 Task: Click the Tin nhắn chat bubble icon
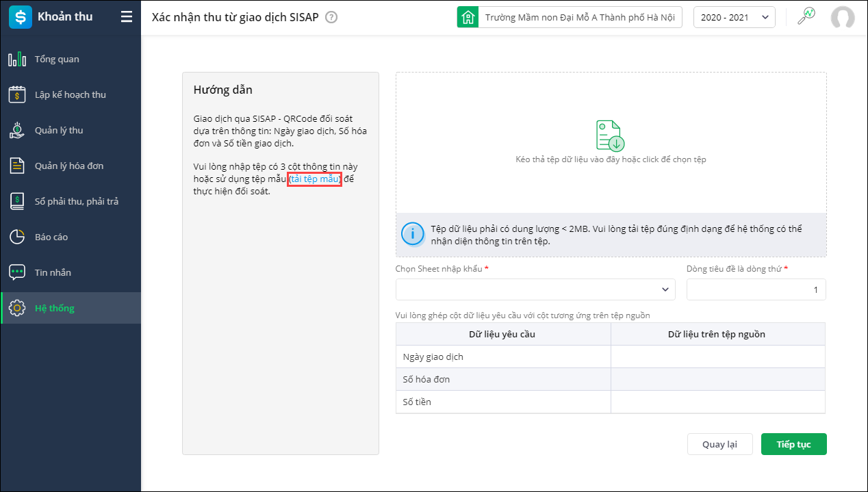(17, 272)
